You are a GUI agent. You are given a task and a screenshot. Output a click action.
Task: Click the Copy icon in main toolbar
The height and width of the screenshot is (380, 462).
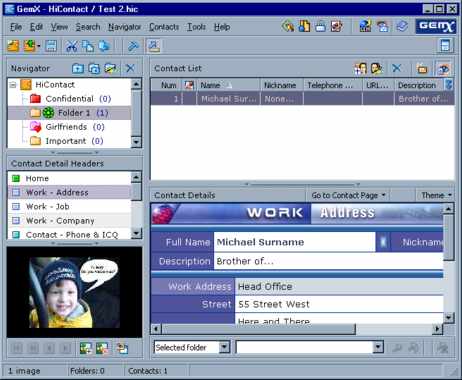pyautogui.click(x=88, y=46)
